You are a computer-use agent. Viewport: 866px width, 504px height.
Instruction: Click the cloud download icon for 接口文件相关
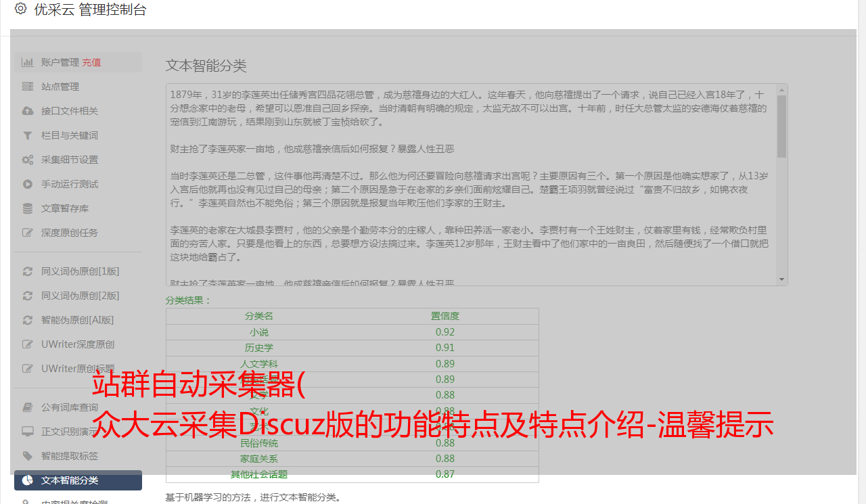coord(28,111)
